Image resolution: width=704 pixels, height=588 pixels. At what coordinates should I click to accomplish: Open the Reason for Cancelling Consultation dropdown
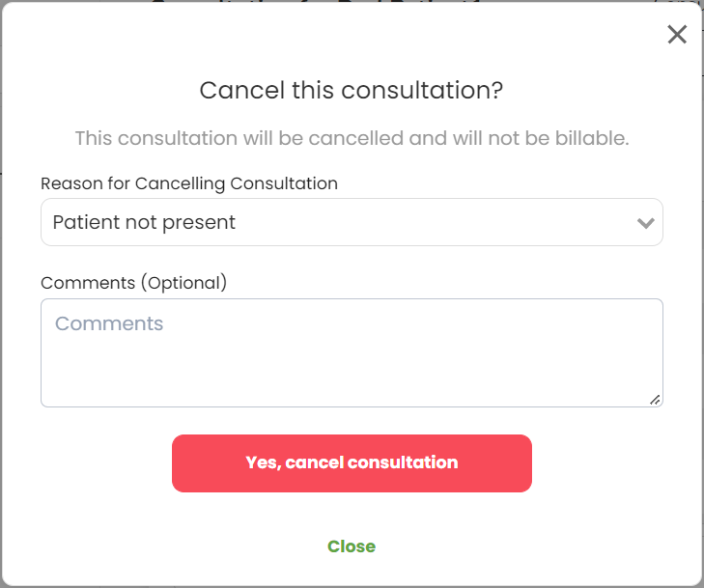[x=352, y=222]
